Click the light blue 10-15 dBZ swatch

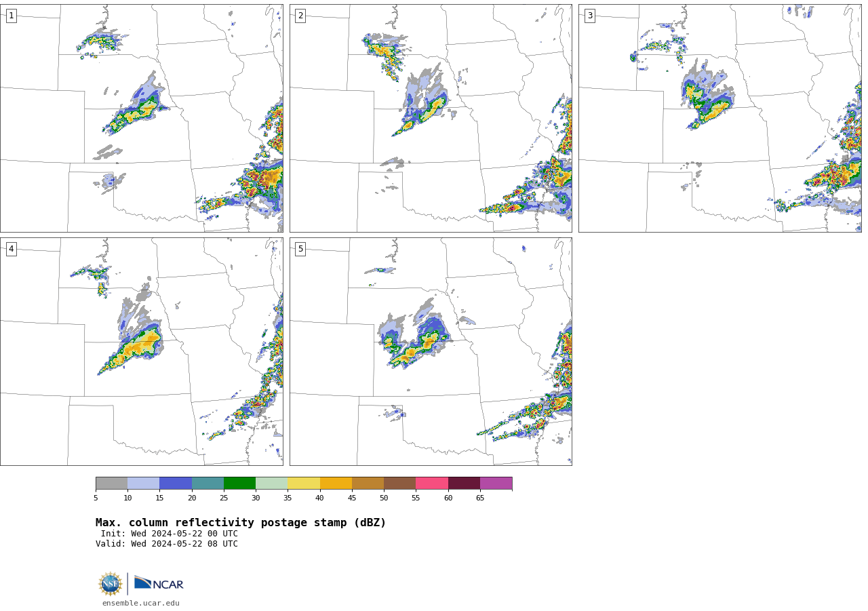(143, 483)
